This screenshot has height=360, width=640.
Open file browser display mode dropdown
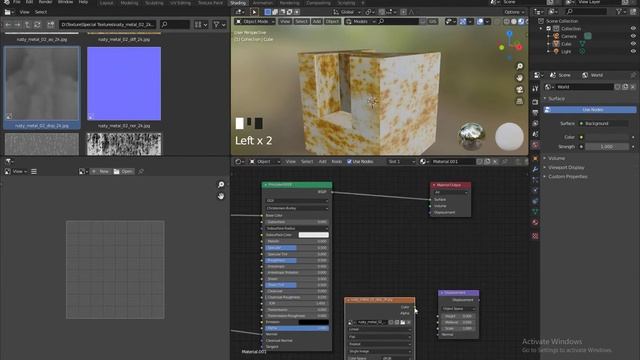(201, 25)
